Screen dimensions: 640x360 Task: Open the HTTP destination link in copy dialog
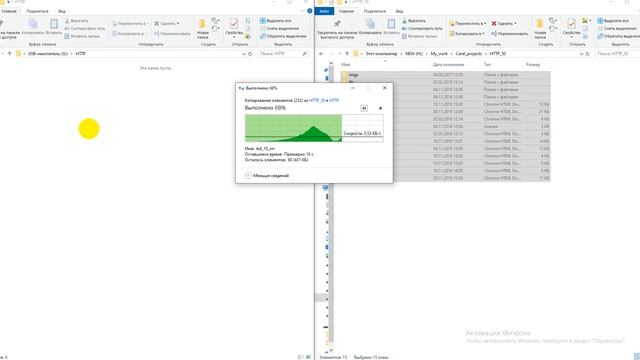pos(334,100)
